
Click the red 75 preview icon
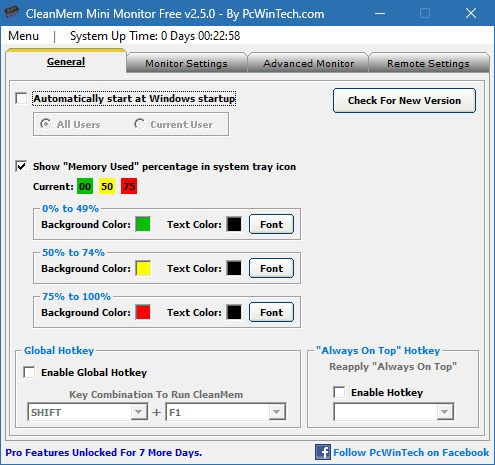129,186
